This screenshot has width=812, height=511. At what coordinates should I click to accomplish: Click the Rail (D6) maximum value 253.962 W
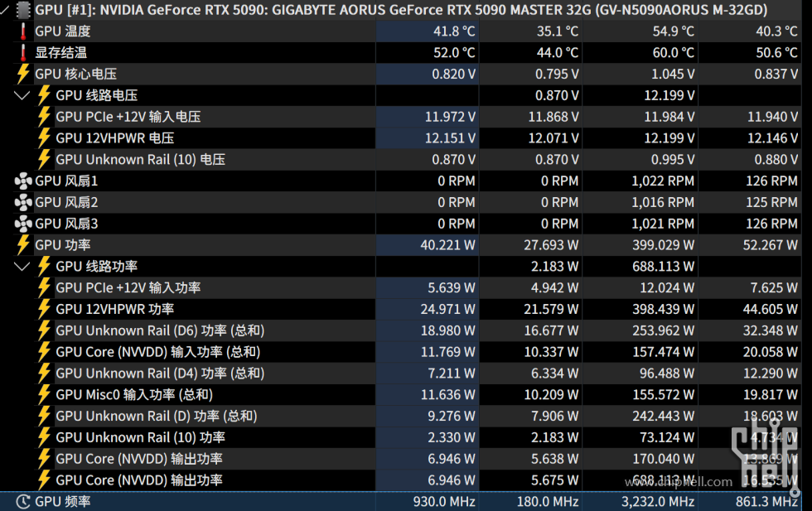point(664,330)
